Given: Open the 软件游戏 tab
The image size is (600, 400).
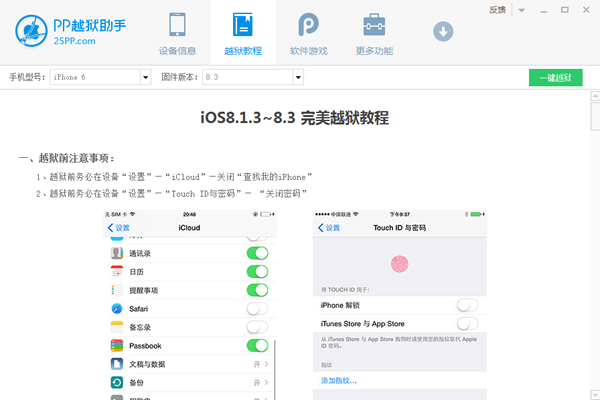Looking at the screenshot, I should coord(308,34).
